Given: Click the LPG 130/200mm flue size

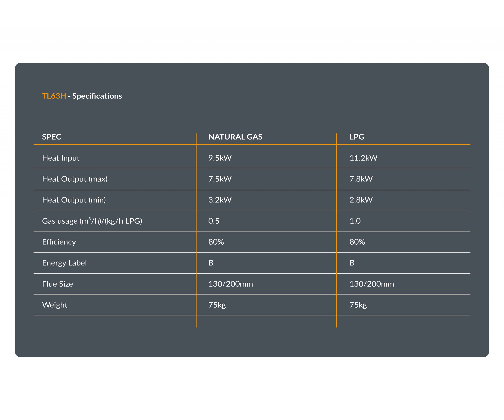Looking at the screenshot, I should click(372, 284).
